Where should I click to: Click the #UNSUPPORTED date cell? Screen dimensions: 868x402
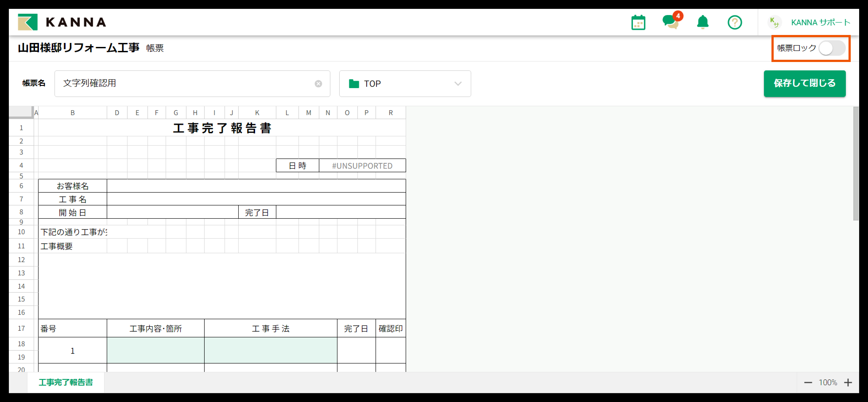coord(362,166)
